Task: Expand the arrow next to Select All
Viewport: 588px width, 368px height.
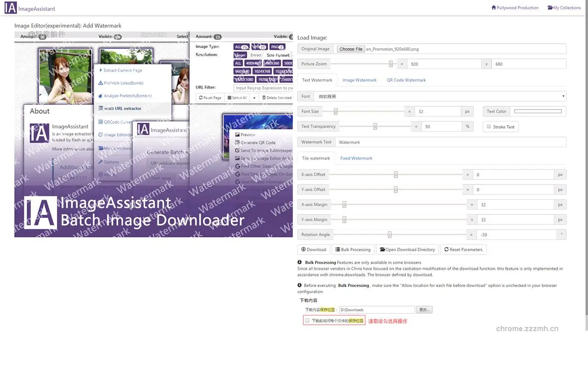Action: point(254,97)
